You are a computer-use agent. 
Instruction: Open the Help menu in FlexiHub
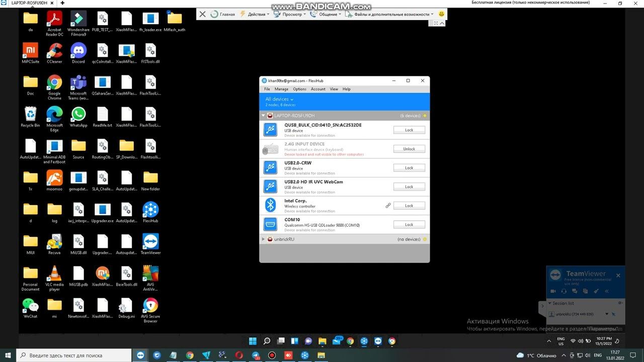(x=347, y=89)
